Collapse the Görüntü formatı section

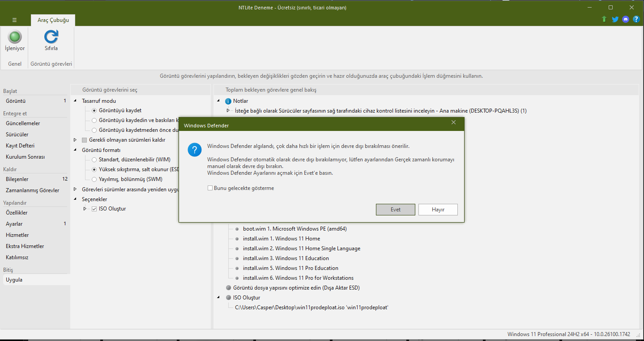coord(75,150)
